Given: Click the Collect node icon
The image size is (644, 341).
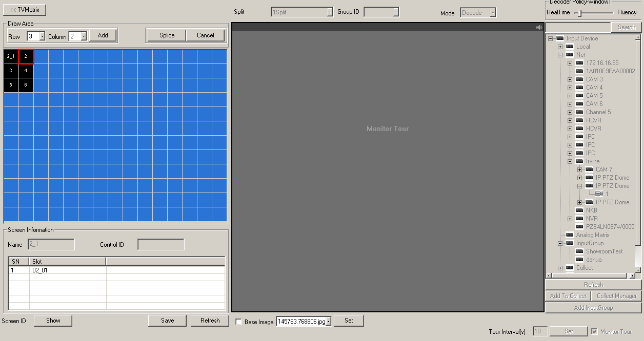Looking at the screenshot, I should point(570,268).
